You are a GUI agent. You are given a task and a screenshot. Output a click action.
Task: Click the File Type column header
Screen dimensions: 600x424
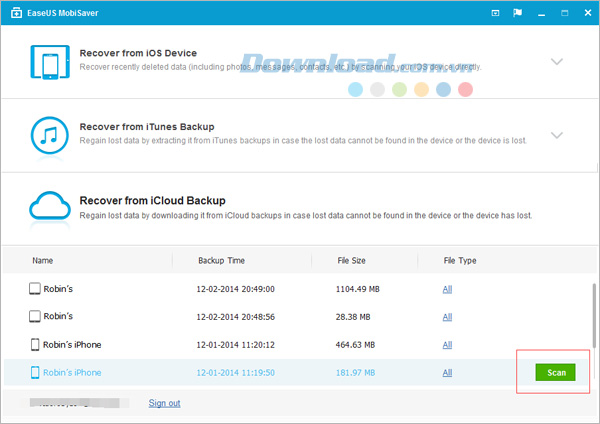click(x=460, y=261)
